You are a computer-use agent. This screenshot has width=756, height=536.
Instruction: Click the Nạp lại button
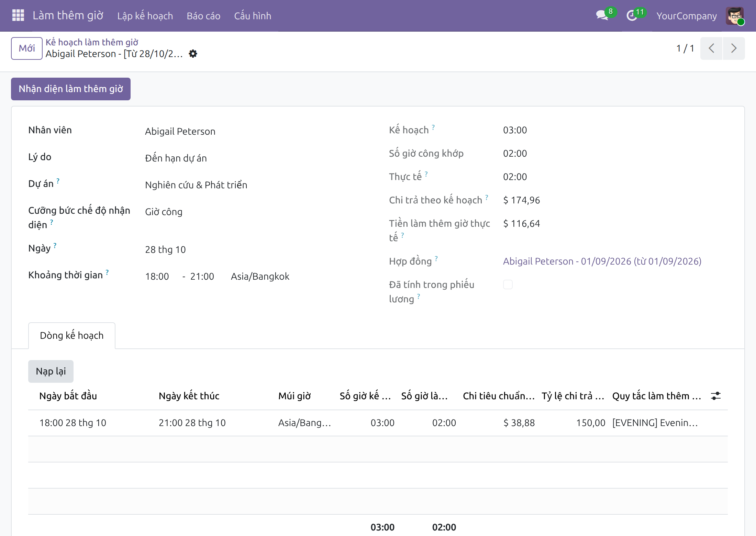51,371
